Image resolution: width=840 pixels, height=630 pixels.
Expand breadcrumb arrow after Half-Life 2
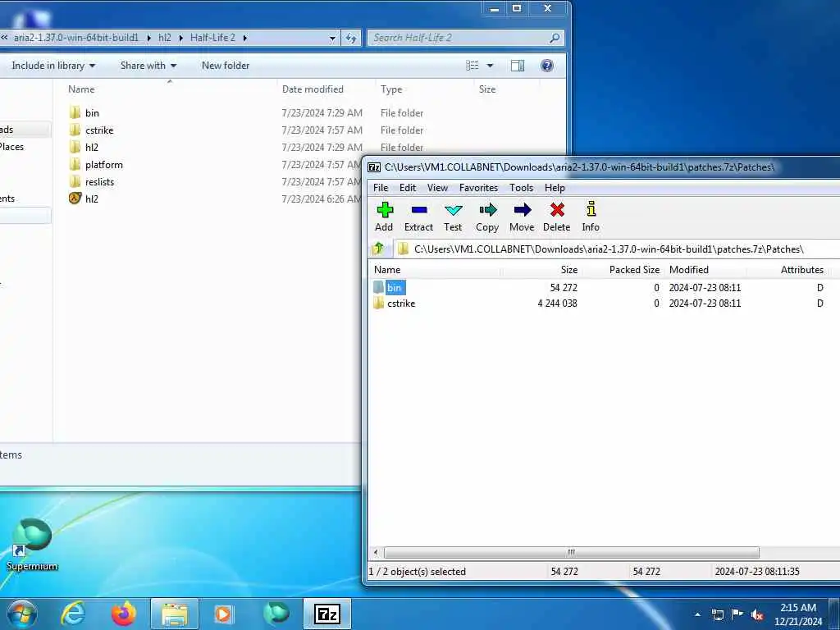point(244,38)
